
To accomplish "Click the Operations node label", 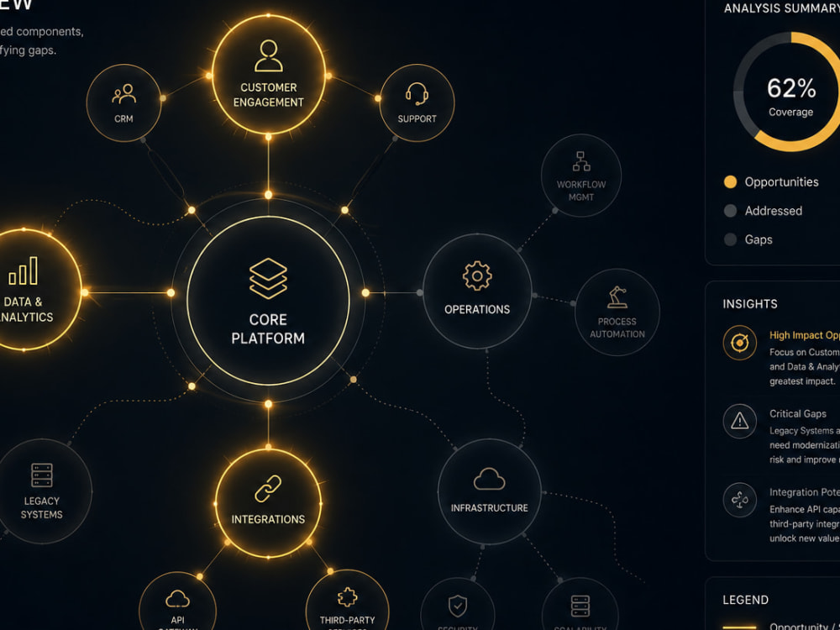I will [477, 310].
